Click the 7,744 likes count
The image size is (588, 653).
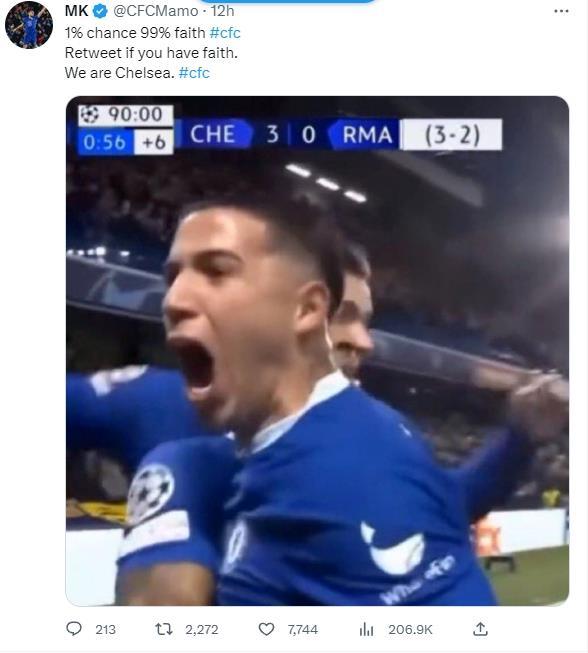tap(303, 629)
